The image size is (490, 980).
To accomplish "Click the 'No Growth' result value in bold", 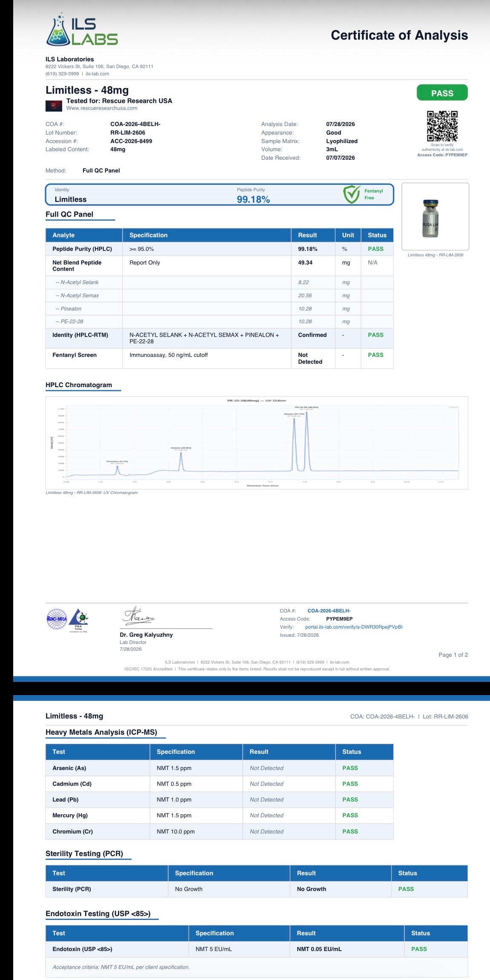I will click(312, 889).
